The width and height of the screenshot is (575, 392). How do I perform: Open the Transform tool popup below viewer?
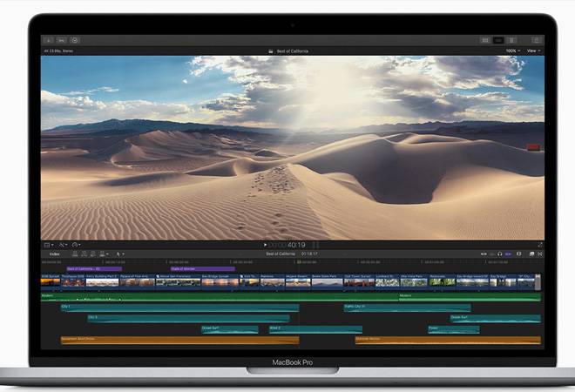pos(49,245)
